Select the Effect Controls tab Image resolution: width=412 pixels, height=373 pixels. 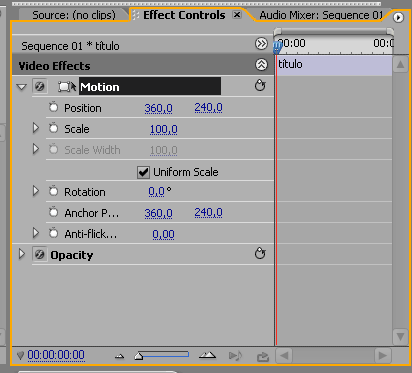click(x=184, y=15)
